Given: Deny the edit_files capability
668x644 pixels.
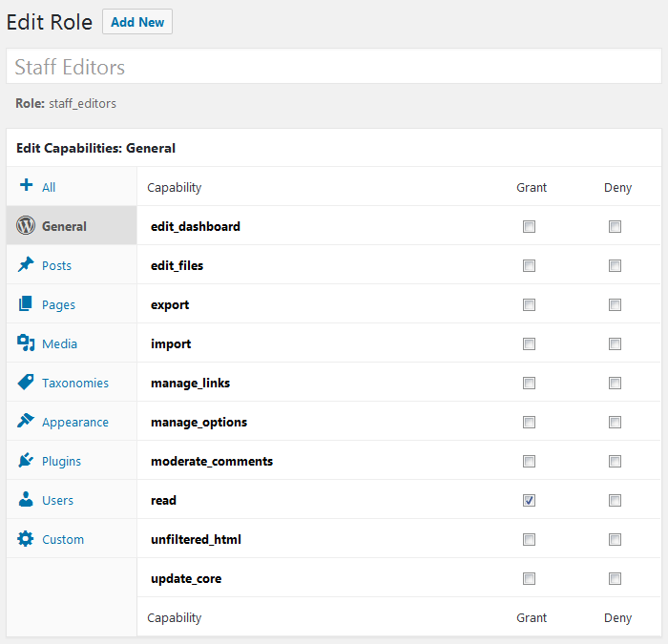Looking at the screenshot, I should pyautogui.click(x=615, y=266).
